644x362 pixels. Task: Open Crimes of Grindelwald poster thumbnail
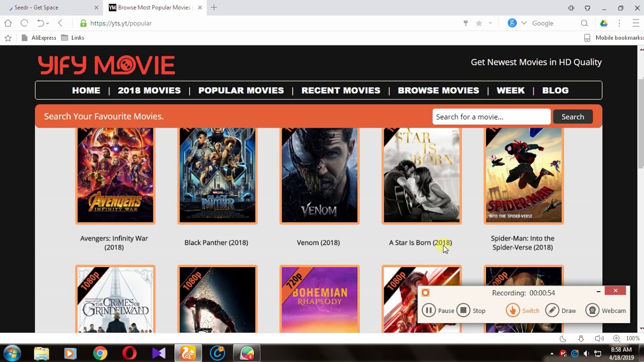click(115, 299)
